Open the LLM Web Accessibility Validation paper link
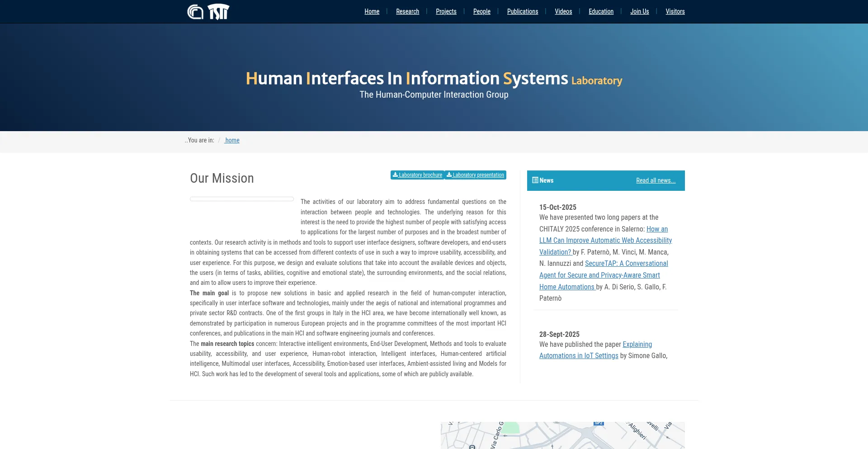 coord(605,241)
